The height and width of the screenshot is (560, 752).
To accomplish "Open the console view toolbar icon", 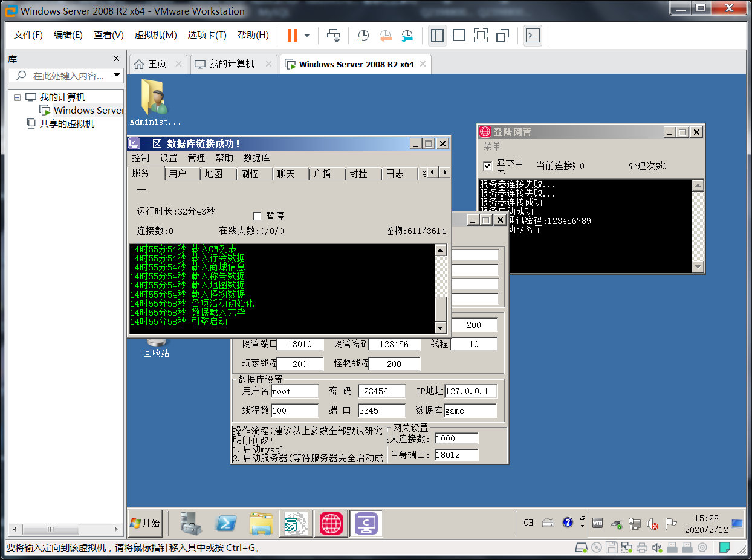I will click(533, 36).
